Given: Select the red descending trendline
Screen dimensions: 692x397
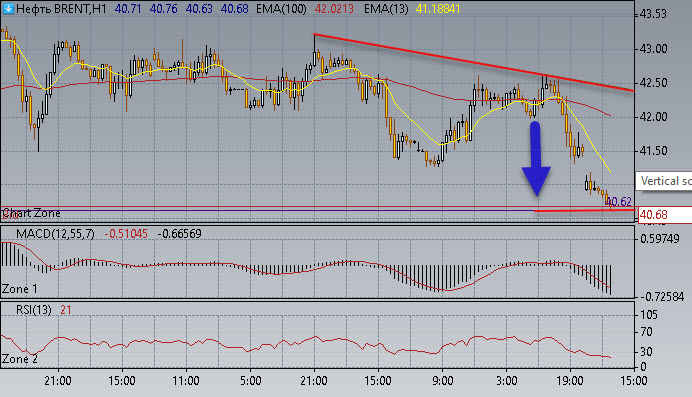Looking at the screenshot, I should (474, 62).
